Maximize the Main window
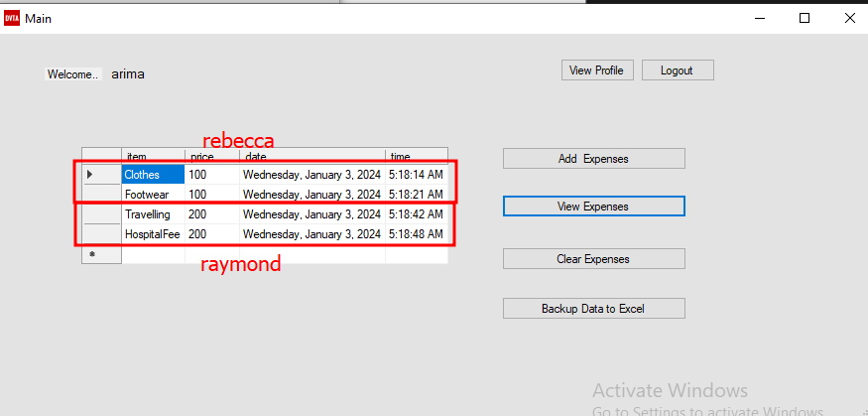868x416 pixels. pyautogui.click(x=805, y=18)
